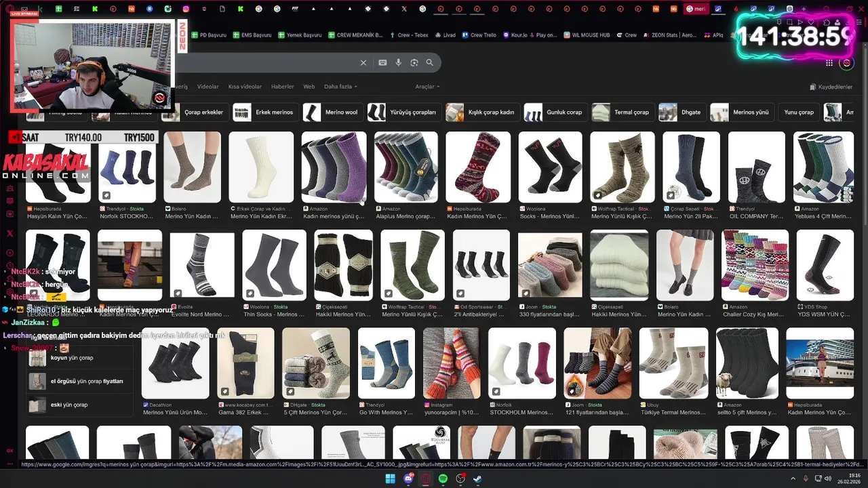Viewport: 868px width, 488px height.
Task: Click the magnifier search icon
Action: point(430,62)
